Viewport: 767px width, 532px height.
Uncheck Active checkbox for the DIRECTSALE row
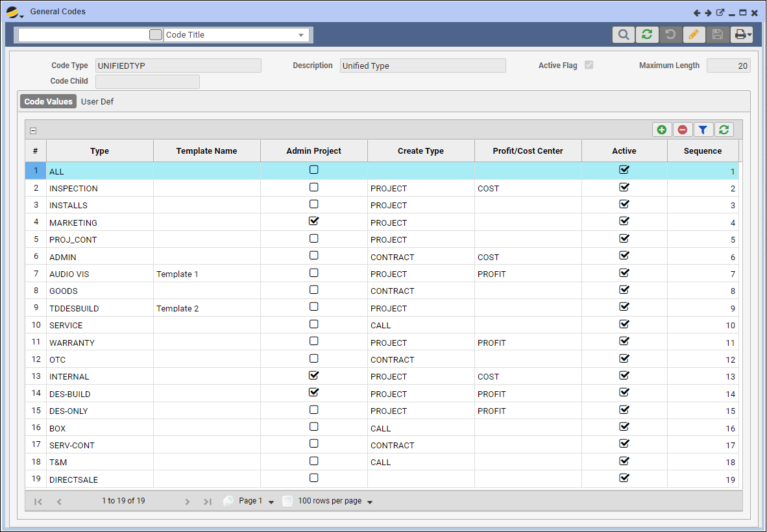(x=624, y=478)
